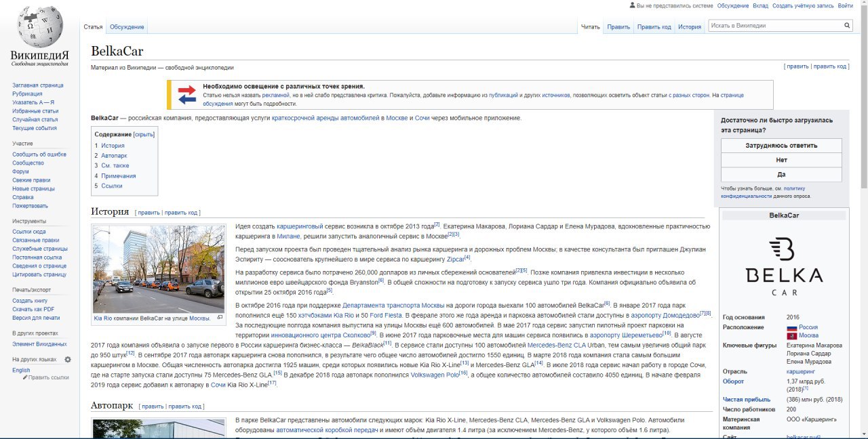Image resolution: width=868 pixels, height=439 pixels.
Task: Jump to Ссылки in contents list
Action: [112, 186]
